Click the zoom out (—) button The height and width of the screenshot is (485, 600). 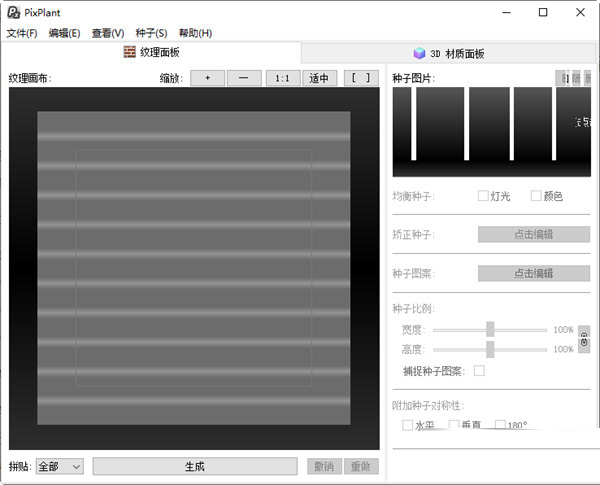point(244,78)
